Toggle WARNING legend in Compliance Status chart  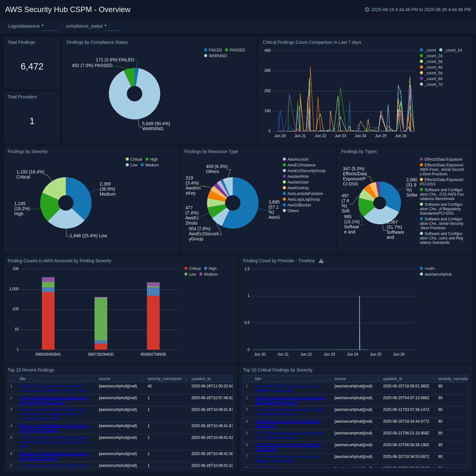coord(215,56)
